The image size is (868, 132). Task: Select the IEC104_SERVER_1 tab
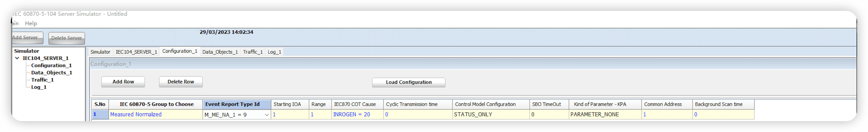point(136,52)
